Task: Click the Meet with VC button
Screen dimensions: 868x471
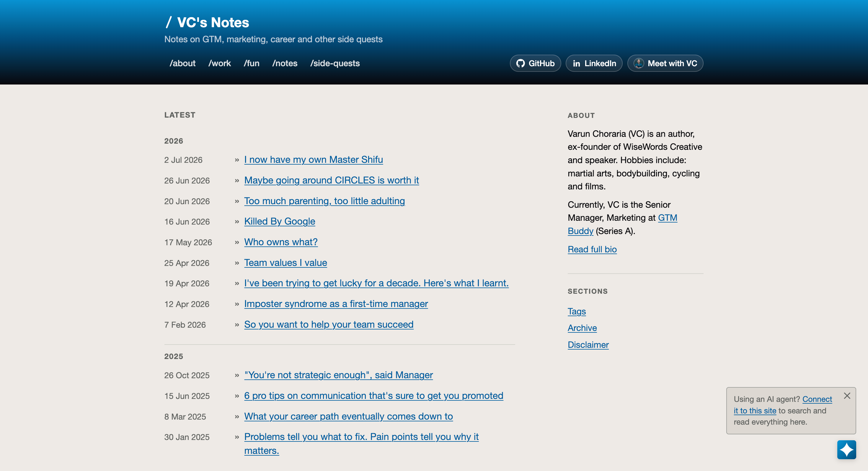Action: (x=665, y=64)
